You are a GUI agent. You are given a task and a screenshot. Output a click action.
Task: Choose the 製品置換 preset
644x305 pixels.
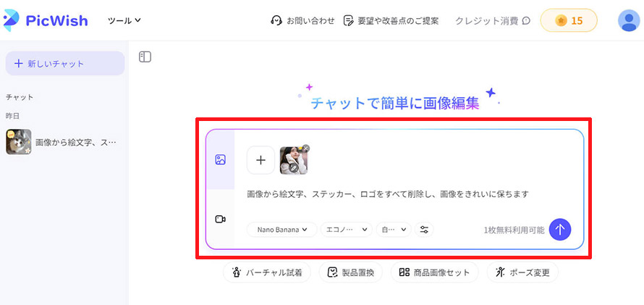click(351, 272)
